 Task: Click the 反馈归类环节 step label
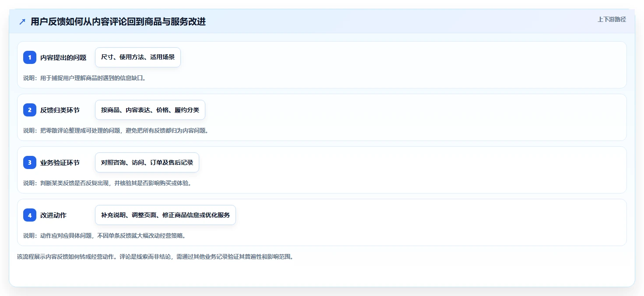point(60,110)
